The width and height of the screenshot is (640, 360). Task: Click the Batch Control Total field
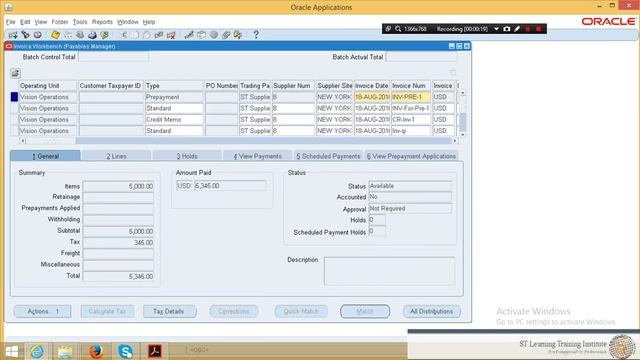click(113, 57)
